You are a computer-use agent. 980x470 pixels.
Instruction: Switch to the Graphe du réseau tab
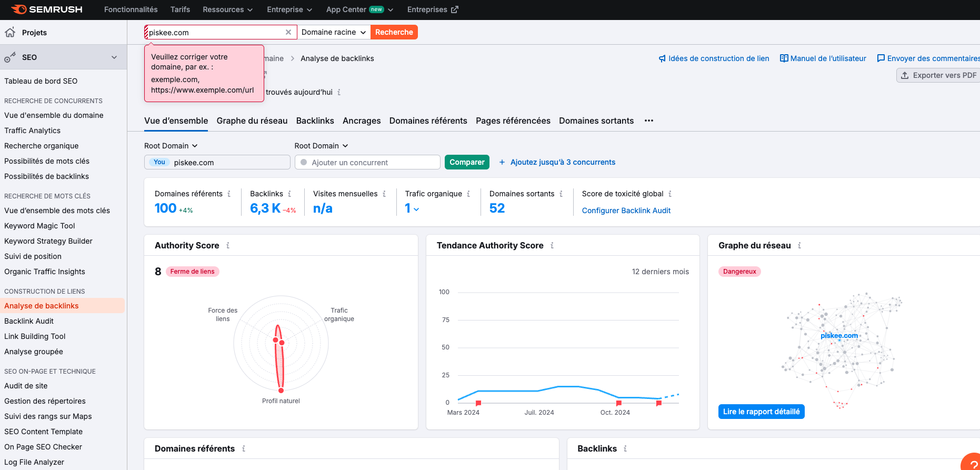click(252, 121)
